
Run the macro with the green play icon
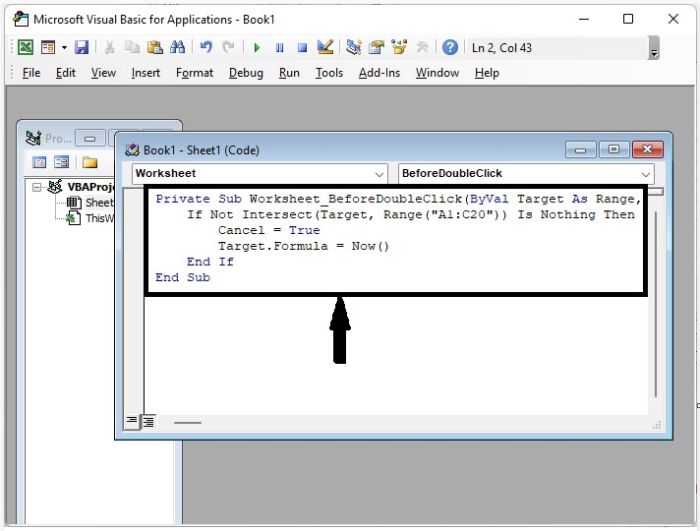(257, 47)
